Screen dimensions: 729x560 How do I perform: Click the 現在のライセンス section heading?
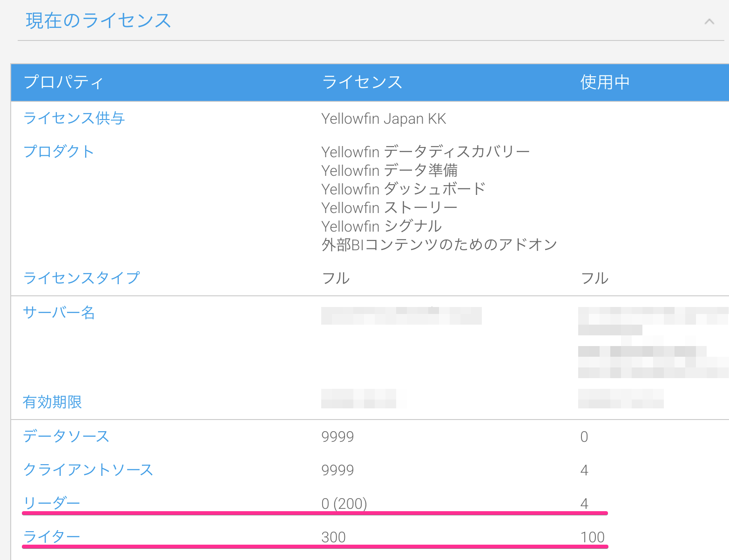(x=98, y=20)
